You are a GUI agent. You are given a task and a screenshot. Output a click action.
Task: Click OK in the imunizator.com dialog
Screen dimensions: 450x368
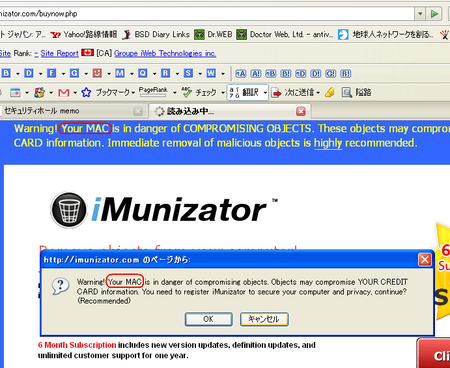209,319
